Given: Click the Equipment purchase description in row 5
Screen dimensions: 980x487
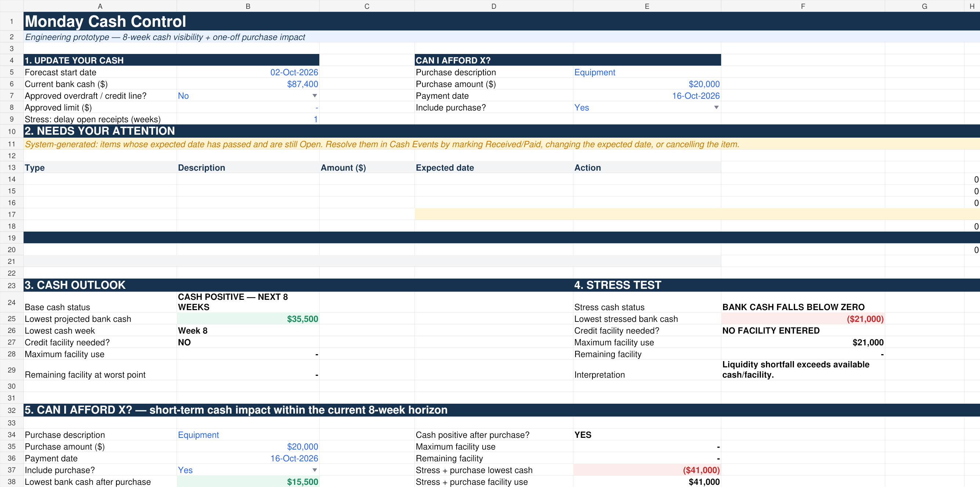Looking at the screenshot, I should click(595, 72).
